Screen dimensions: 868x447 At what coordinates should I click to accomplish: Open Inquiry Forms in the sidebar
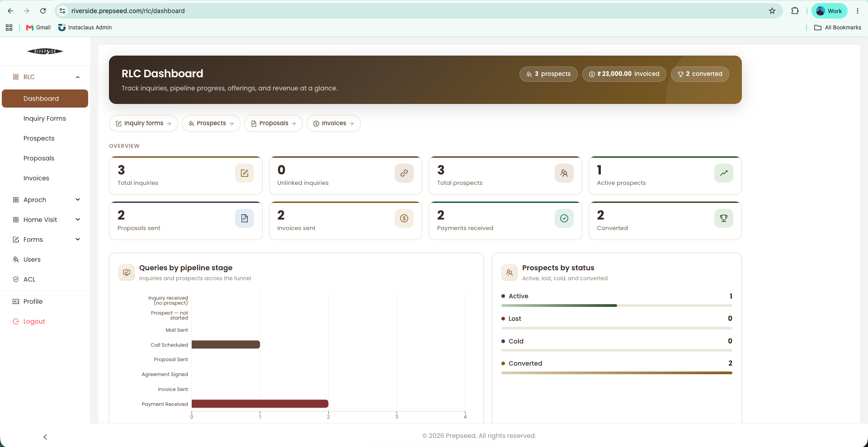[x=45, y=118]
